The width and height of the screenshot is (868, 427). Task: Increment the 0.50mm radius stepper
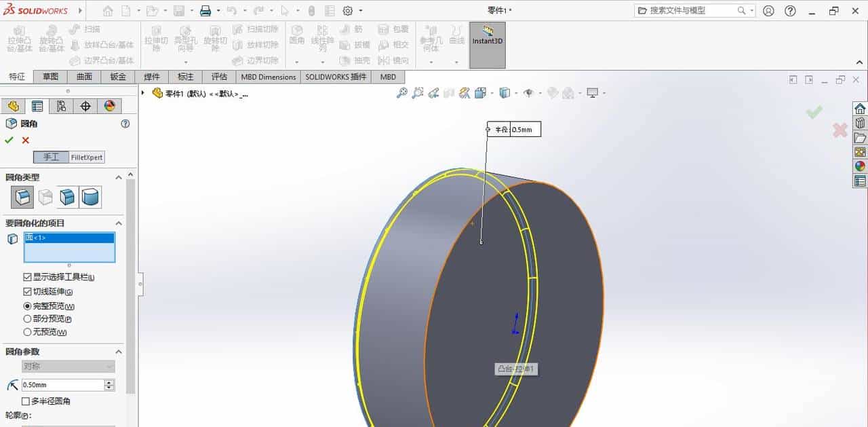pyautogui.click(x=109, y=382)
